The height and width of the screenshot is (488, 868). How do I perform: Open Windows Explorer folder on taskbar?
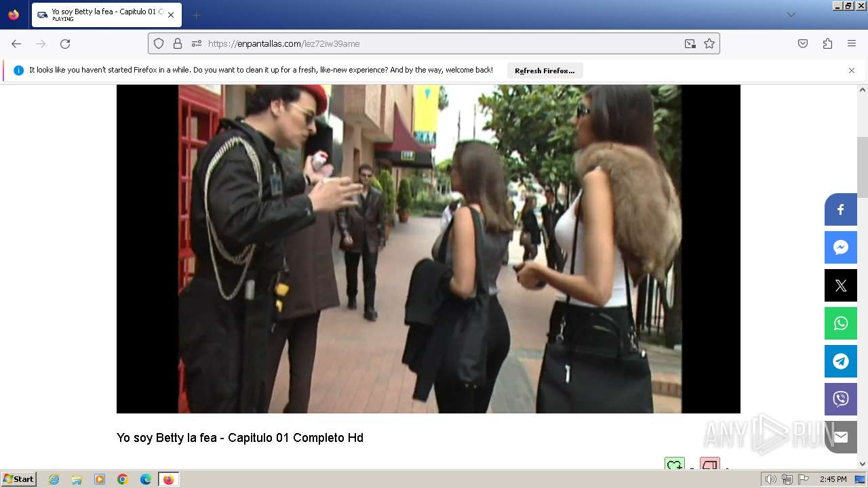pyautogui.click(x=77, y=479)
